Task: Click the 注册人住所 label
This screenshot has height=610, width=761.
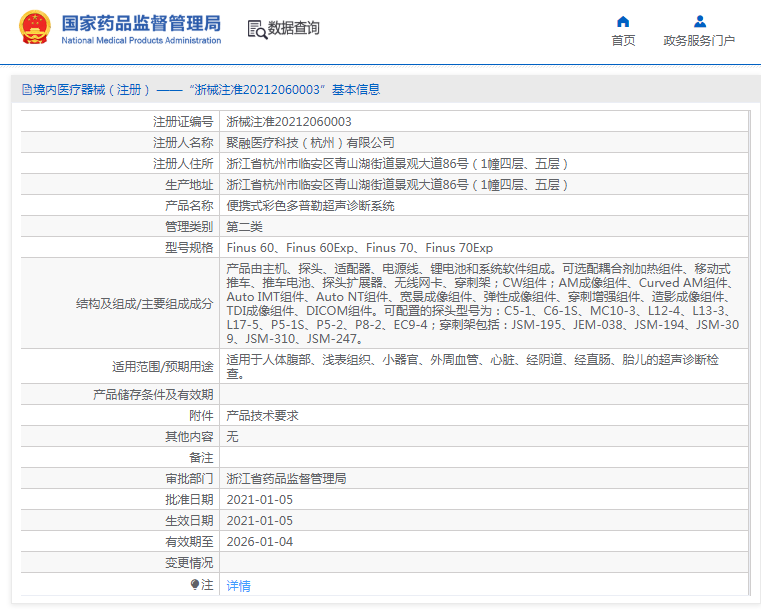Action: (x=183, y=164)
